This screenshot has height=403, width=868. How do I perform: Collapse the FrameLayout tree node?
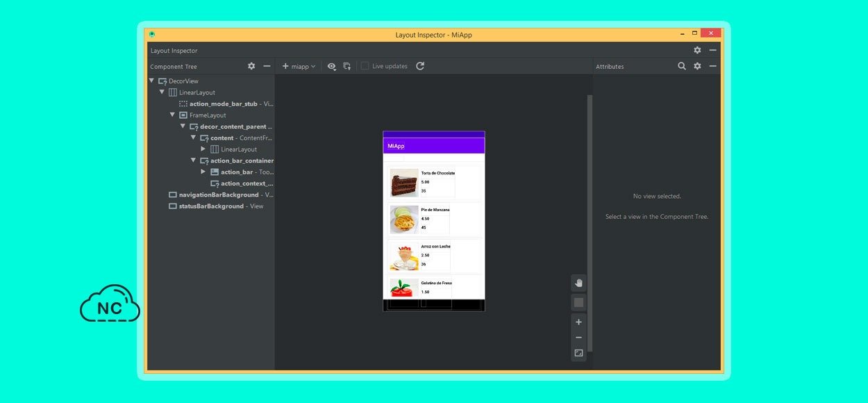[x=173, y=115]
